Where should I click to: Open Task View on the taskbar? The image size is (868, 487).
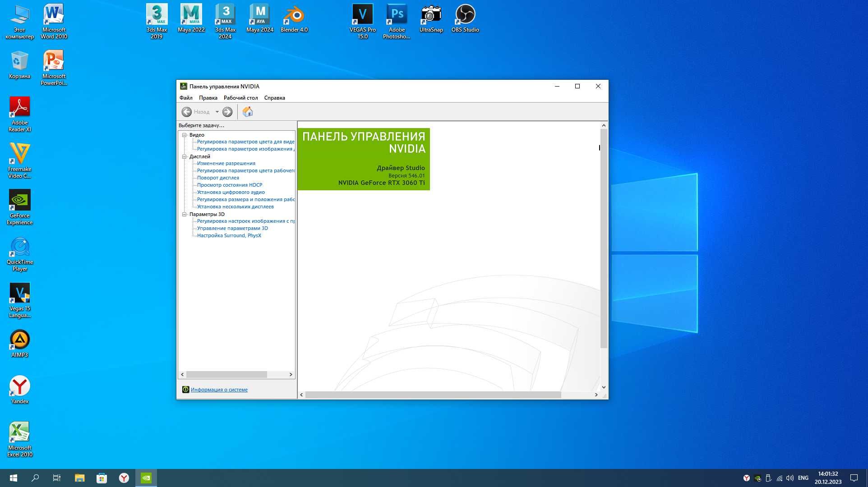(57, 478)
